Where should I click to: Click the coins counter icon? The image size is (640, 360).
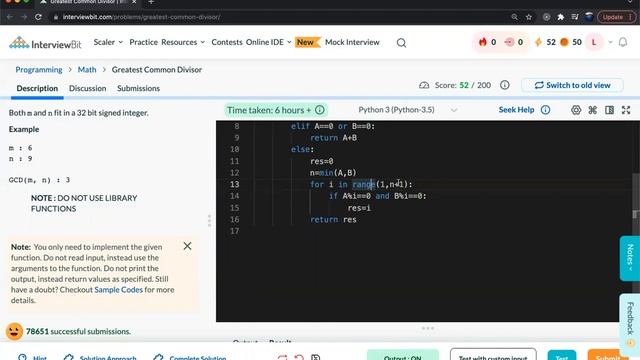click(564, 42)
